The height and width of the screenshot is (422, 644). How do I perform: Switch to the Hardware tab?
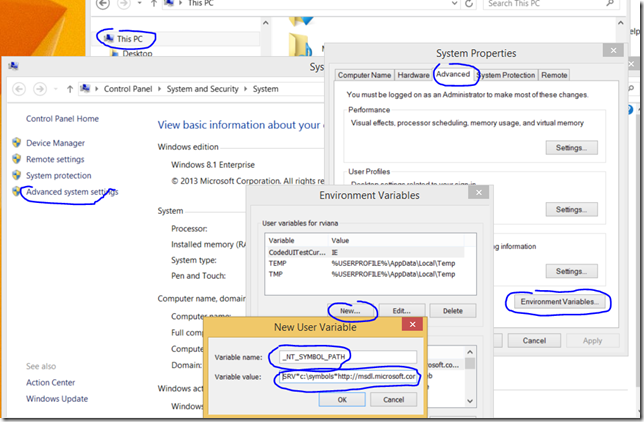tap(413, 75)
